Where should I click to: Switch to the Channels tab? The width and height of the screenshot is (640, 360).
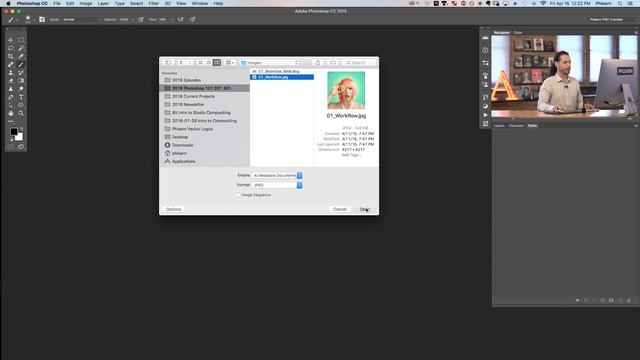[x=516, y=126]
